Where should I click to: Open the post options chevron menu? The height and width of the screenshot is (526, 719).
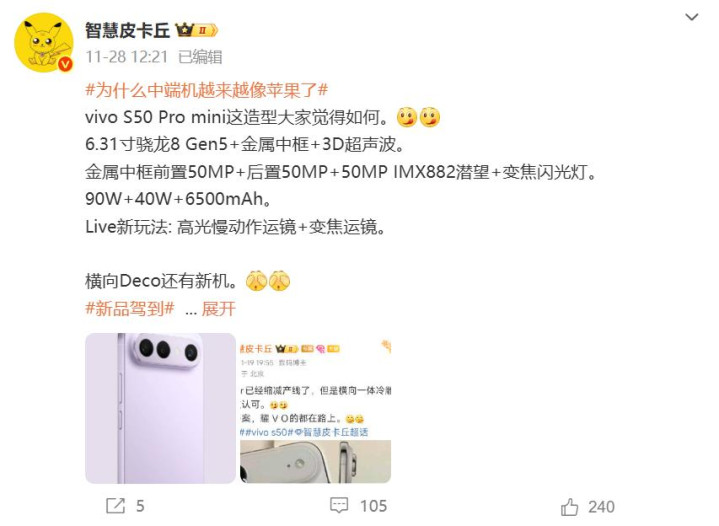pos(691,17)
